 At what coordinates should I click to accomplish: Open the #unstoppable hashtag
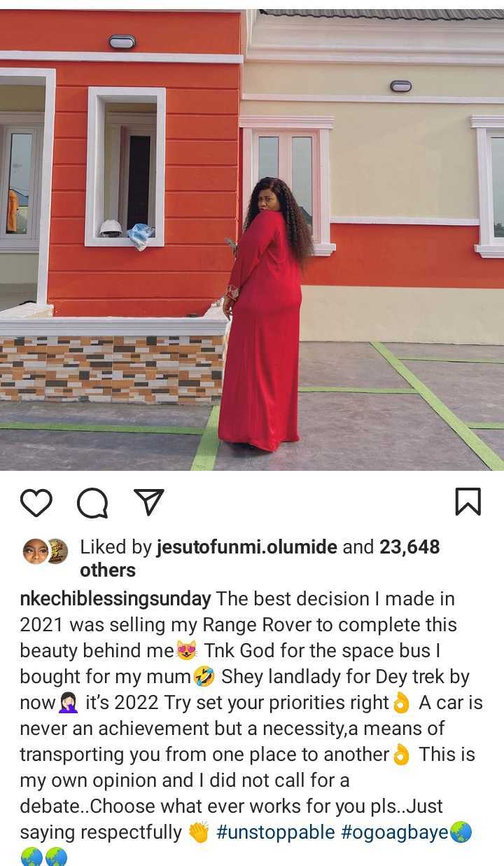(x=276, y=832)
